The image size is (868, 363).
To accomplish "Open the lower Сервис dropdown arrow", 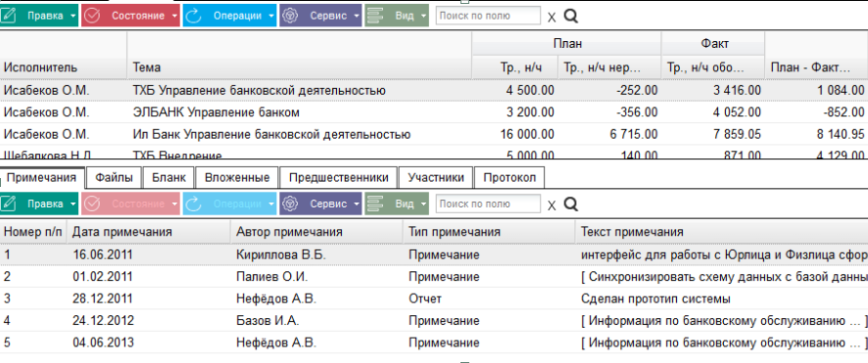I will pyautogui.click(x=356, y=204).
